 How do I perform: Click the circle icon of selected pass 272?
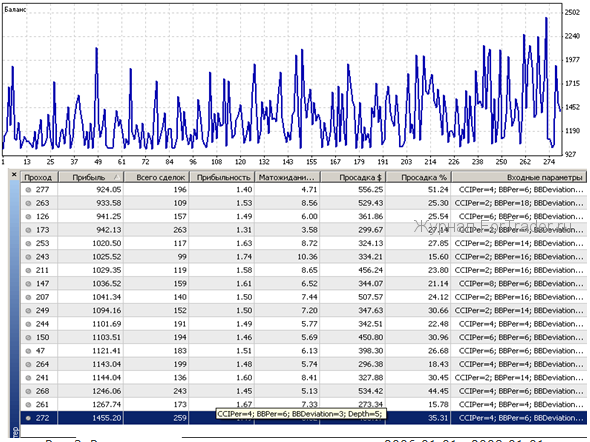[x=28, y=418]
